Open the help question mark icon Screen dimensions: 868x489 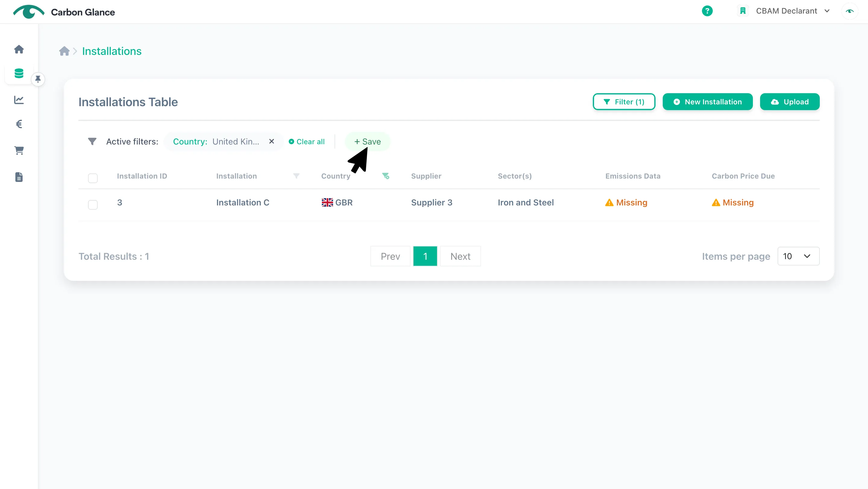pos(707,11)
